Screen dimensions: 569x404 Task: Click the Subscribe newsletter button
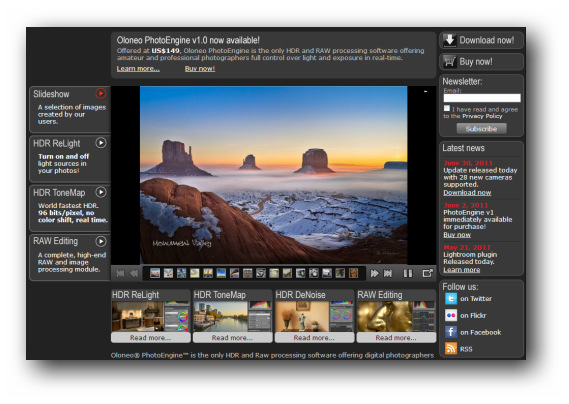tap(481, 129)
